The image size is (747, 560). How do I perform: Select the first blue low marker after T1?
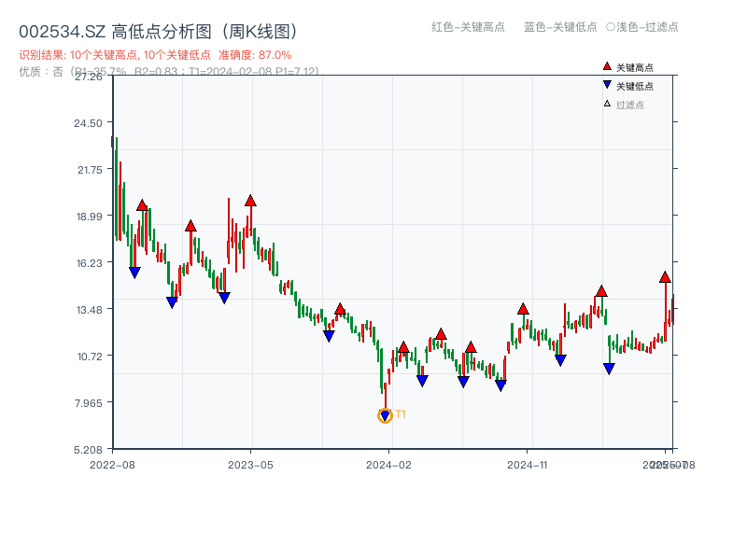coord(422,381)
